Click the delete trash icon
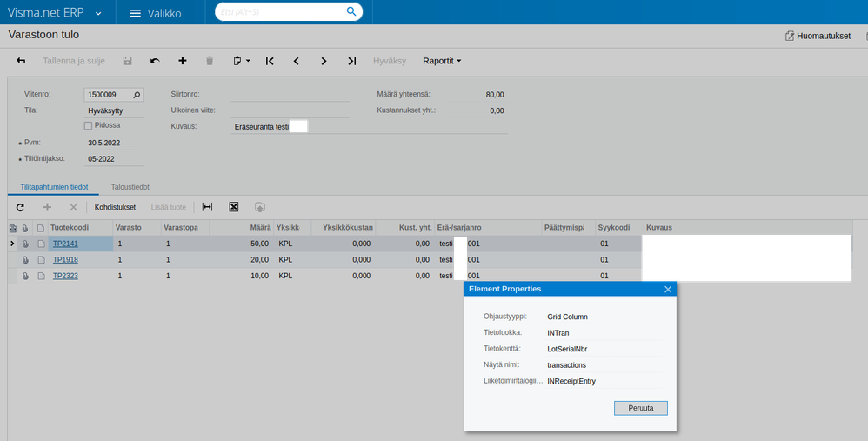This screenshot has width=868, height=441. (x=210, y=61)
